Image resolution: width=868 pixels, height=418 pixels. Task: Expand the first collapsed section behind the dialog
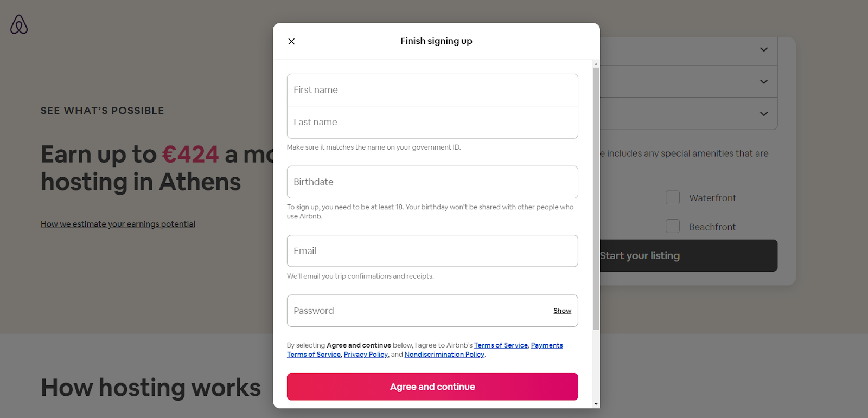[x=763, y=49]
